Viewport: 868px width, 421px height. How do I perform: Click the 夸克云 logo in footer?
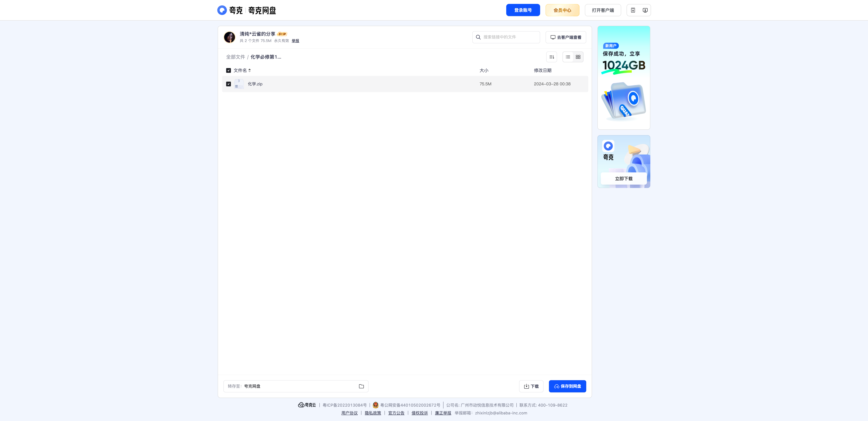(307, 405)
